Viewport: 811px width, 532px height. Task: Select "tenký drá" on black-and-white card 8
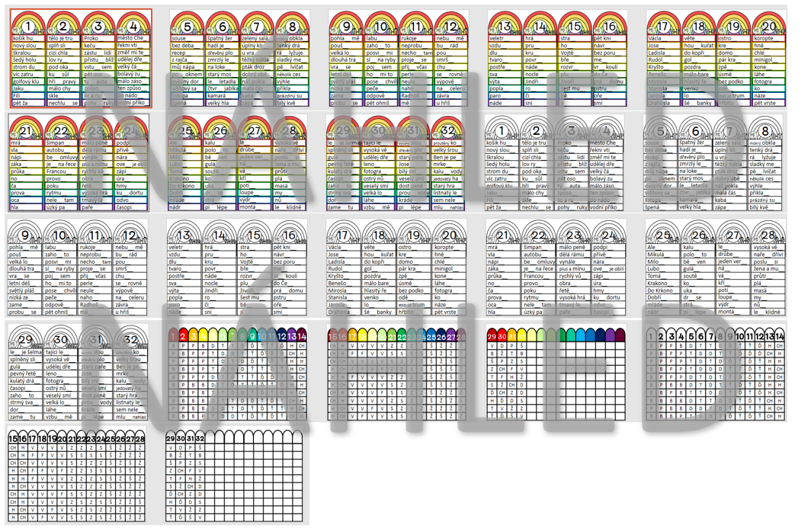[761, 150]
